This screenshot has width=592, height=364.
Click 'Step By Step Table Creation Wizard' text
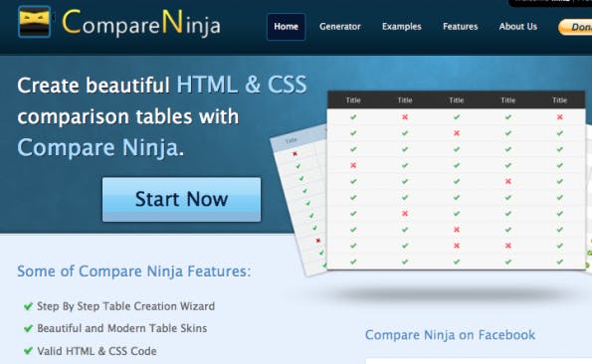125,306
